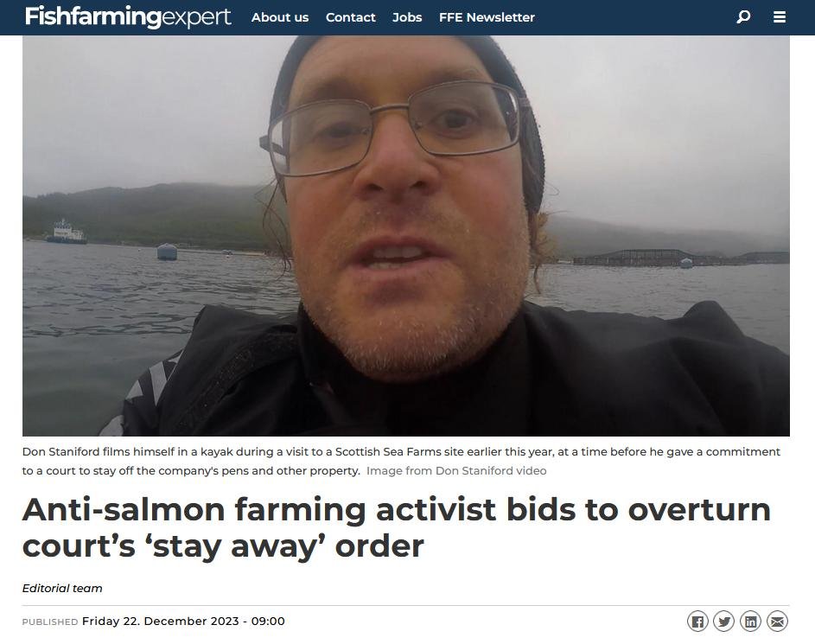815x644 pixels.
Task: Share article on Twitter
Action: (x=723, y=622)
